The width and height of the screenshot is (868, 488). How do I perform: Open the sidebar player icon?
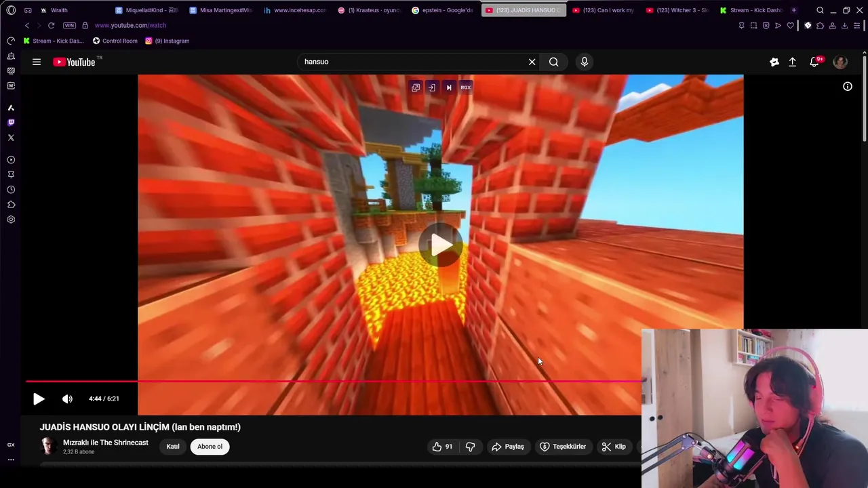(11, 160)
